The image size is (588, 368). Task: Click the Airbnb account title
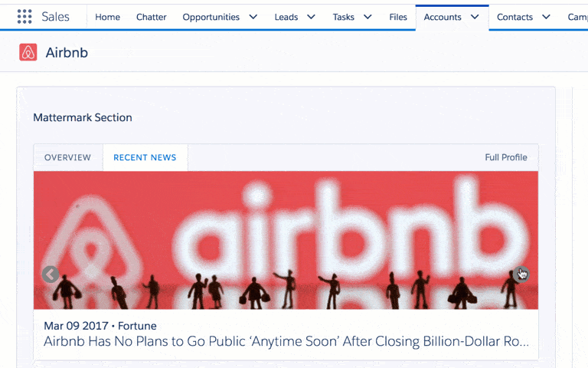tap(67, 53)
